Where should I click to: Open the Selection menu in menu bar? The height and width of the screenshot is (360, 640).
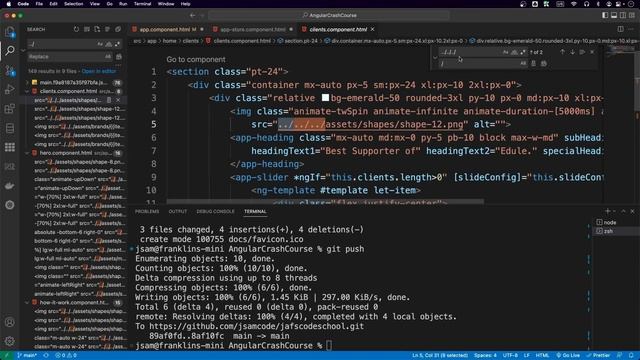(73, 4)
